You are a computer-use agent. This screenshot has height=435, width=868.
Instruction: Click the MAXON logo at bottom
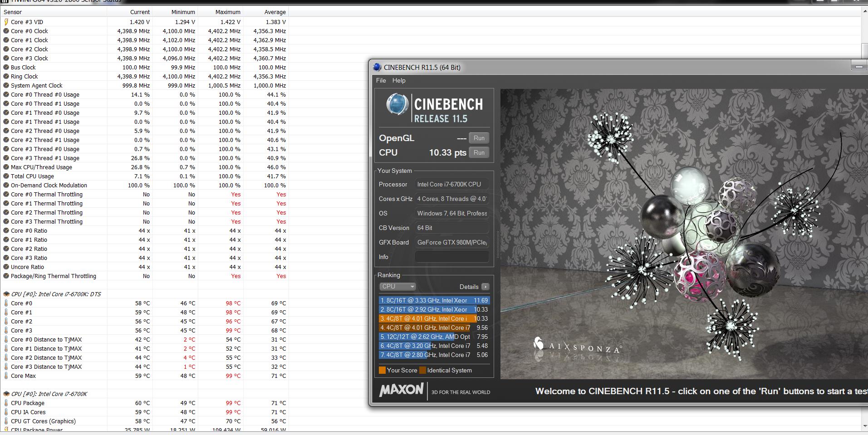coord(401,390)
